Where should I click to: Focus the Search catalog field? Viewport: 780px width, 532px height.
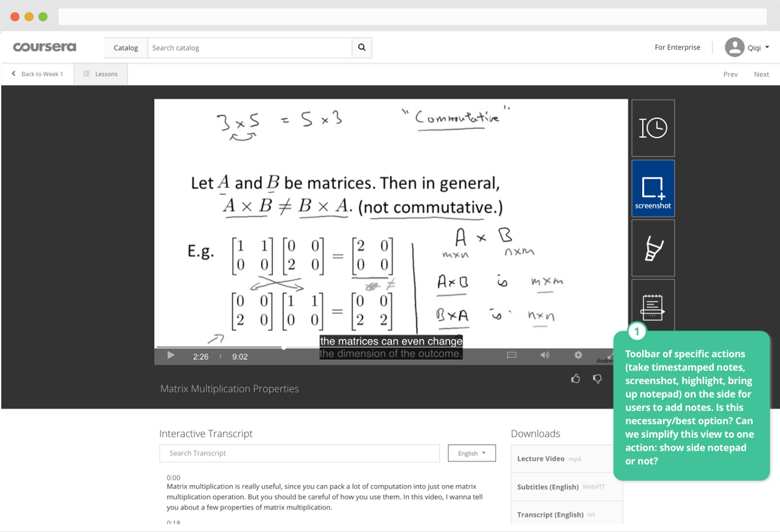[x=250, y=47]
